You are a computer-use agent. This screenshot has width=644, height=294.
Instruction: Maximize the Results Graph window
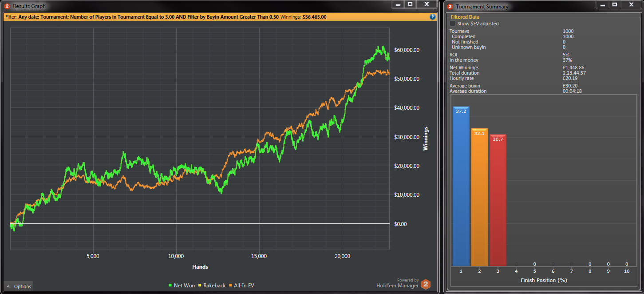[x=411, y=4]
